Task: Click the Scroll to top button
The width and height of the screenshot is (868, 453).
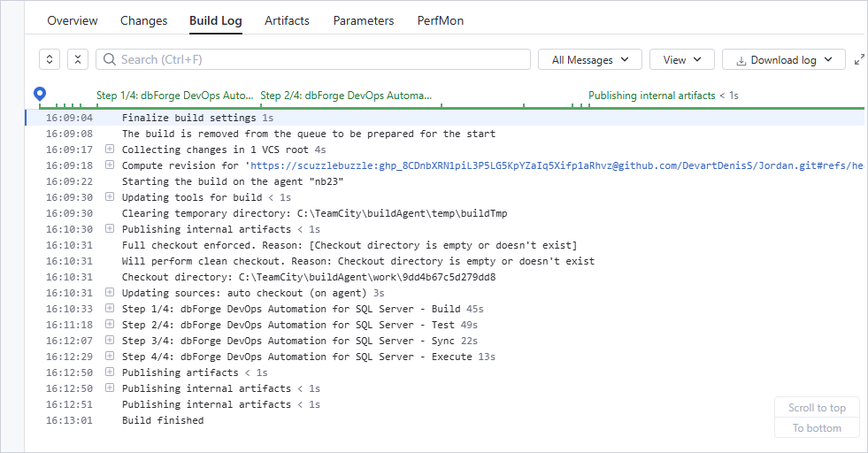Action: (x=817, y=408)
